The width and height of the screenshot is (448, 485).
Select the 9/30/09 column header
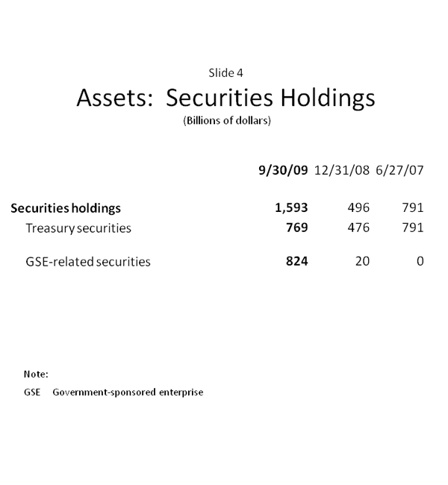coord(283,170)
